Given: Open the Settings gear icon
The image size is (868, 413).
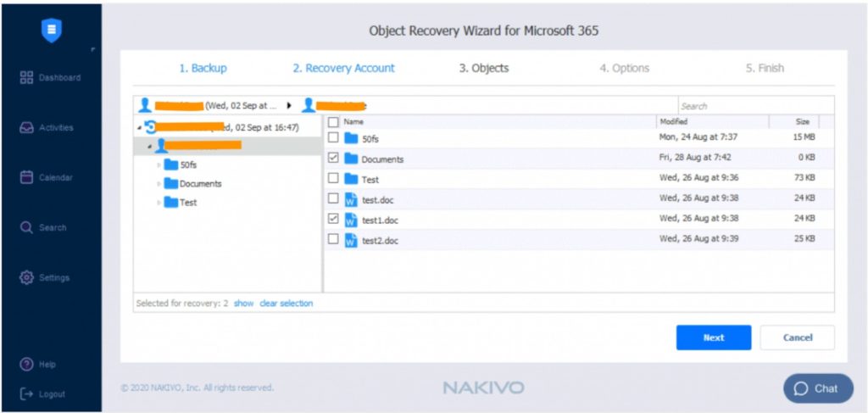Looking at the screenshot, I should 26,277.
